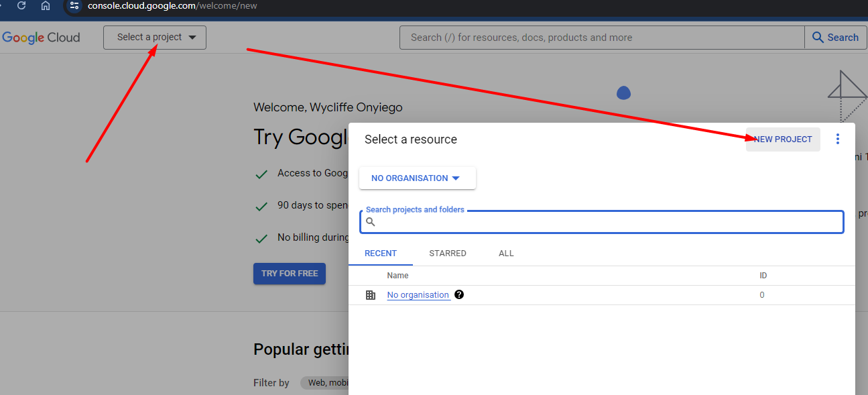Click the 'Select a resource' dialog title
The image size is (868, 395).
point(411,139)
